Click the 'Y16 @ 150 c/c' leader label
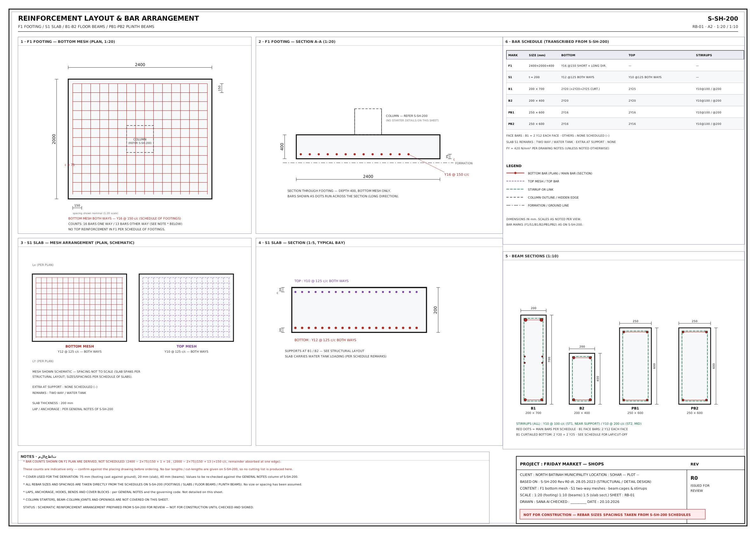Screen dimensions: 756x535 coord(456,175)
